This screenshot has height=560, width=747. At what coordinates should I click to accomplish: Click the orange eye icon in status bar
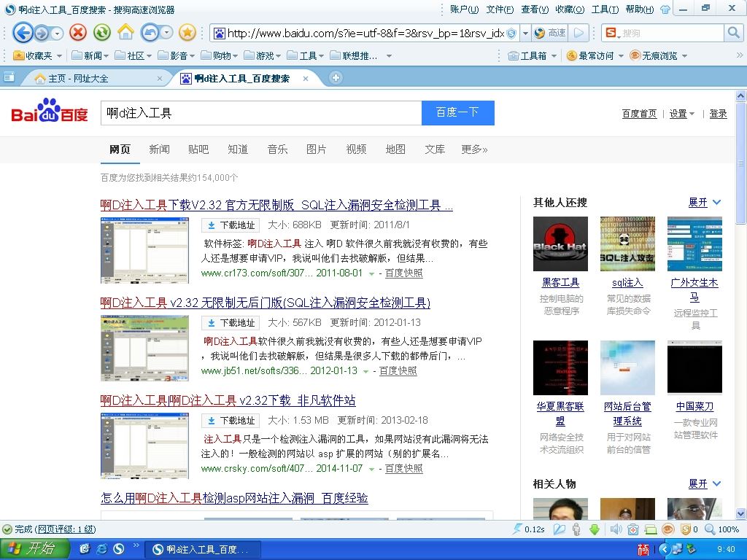(x=668, y=529)
